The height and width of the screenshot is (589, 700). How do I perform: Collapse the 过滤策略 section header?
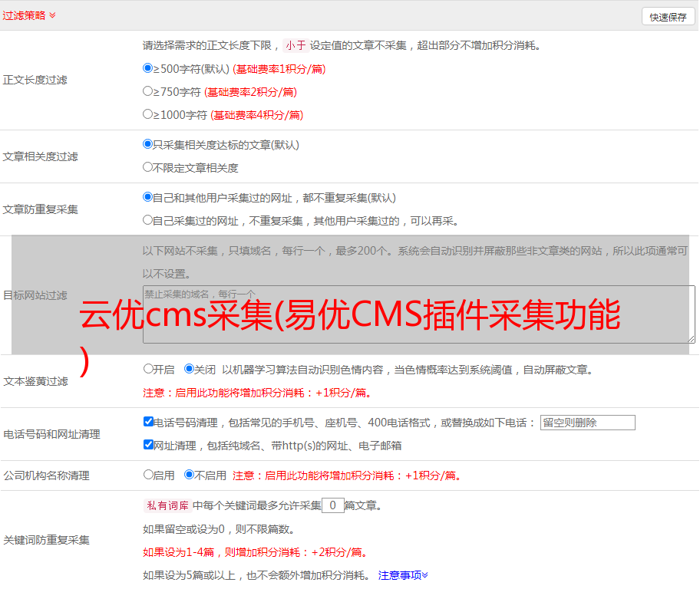29,15
